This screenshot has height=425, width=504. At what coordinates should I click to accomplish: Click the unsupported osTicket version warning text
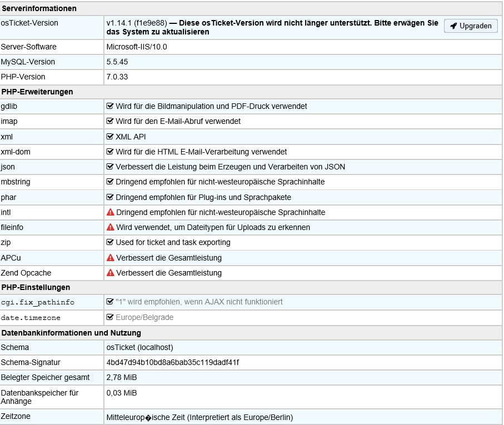pos(273,27)
